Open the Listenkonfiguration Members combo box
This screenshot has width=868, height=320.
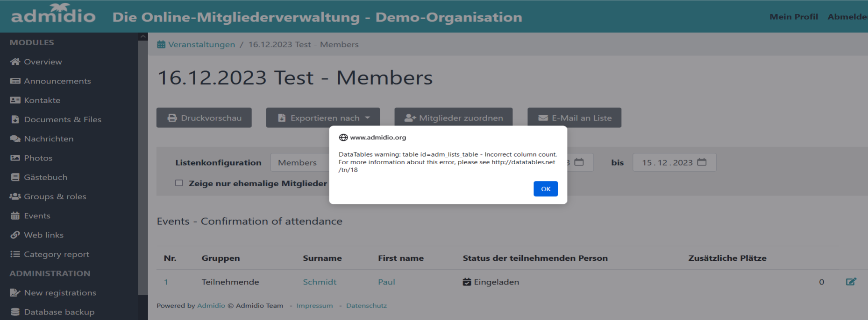pos(299,163)
